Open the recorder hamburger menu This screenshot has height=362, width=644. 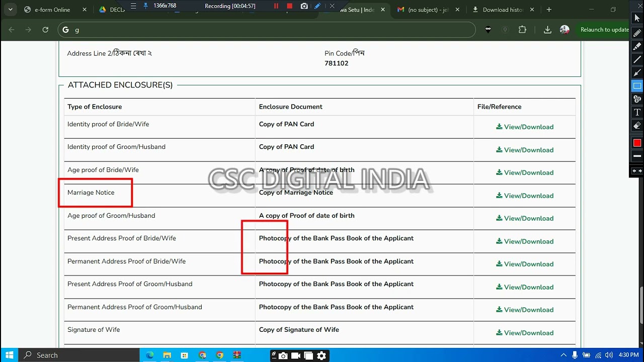(133, 6)
